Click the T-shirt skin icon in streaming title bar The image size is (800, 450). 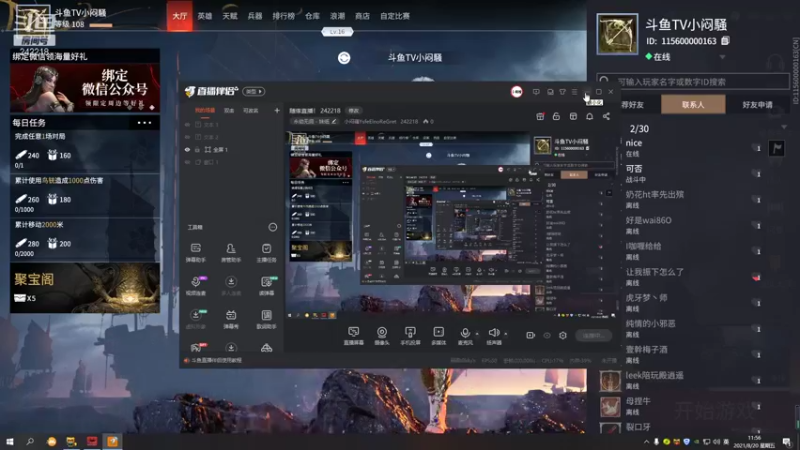(x=562, y=92)
